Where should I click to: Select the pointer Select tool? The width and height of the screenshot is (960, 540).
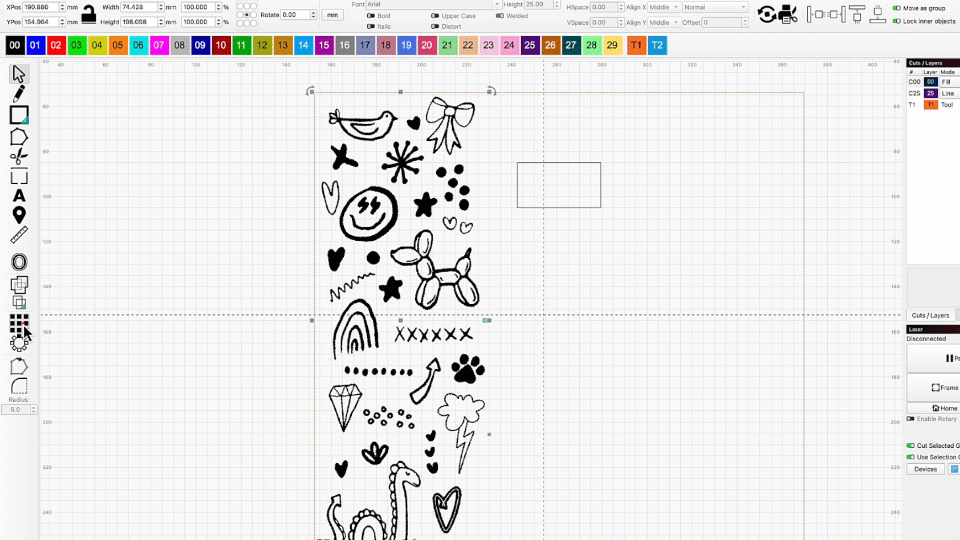click(x=19, y=74)
